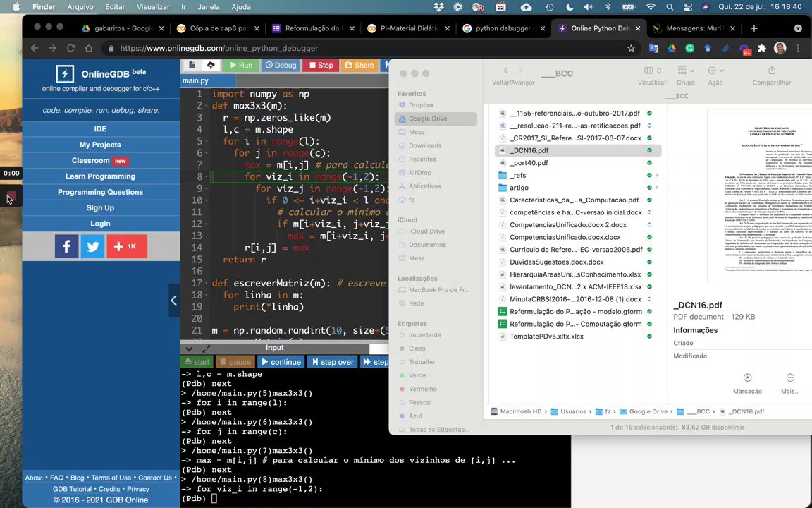Screen dimensions: 812x508
Task: Open My Projects in OnlineGDB sidebar
Action: (101, 145)
